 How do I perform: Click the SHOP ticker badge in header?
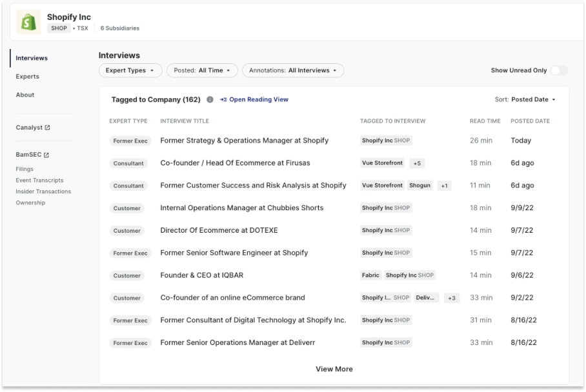[59, 28]
